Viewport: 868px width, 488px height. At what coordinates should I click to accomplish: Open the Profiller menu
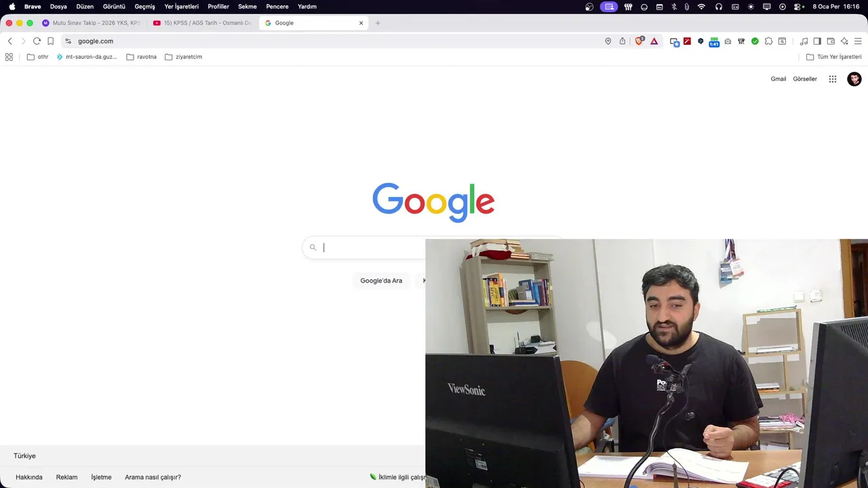[218, 7]
